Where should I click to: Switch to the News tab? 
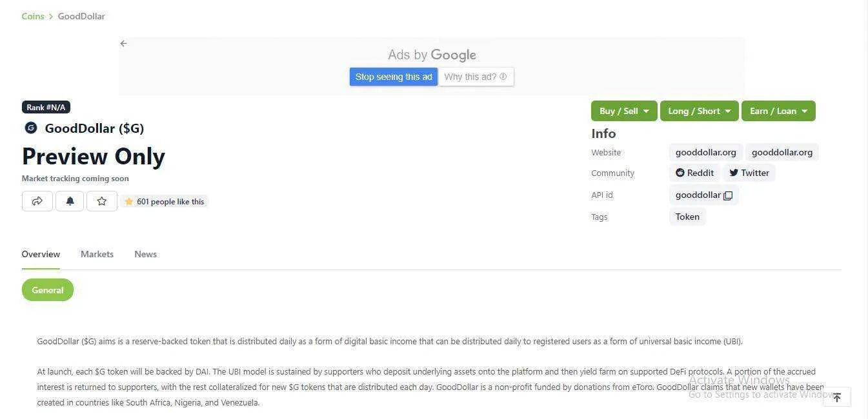point(146,254)
